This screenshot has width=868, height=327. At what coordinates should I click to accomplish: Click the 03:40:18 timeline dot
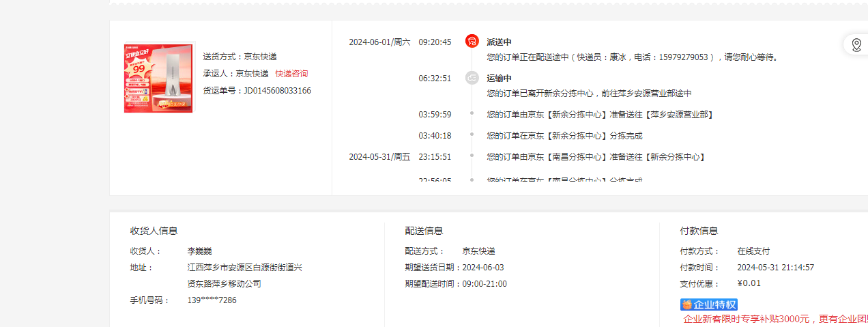(x=472, y=135)
